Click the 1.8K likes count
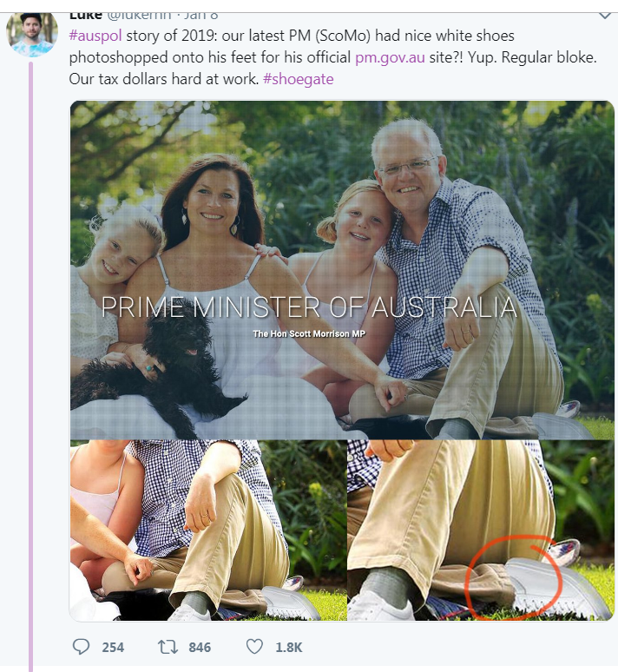618x672 pixels. (289, 647)
